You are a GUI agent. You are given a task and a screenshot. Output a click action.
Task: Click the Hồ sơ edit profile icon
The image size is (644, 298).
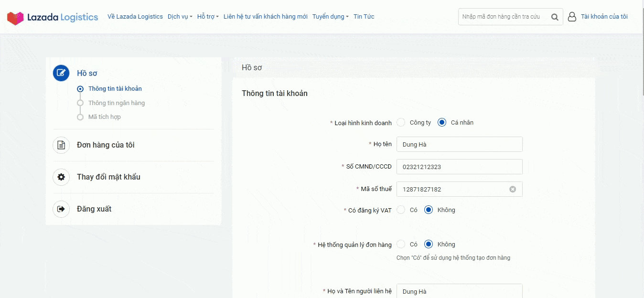pyautogui.click(x=61, y=73)
